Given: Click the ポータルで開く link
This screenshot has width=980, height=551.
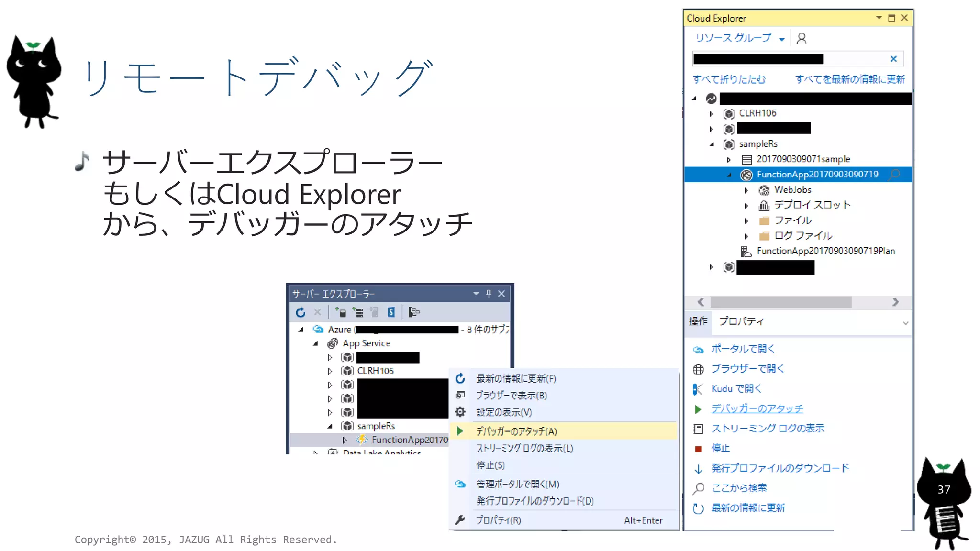Looking at the screenshot, I should click(743, 349).
